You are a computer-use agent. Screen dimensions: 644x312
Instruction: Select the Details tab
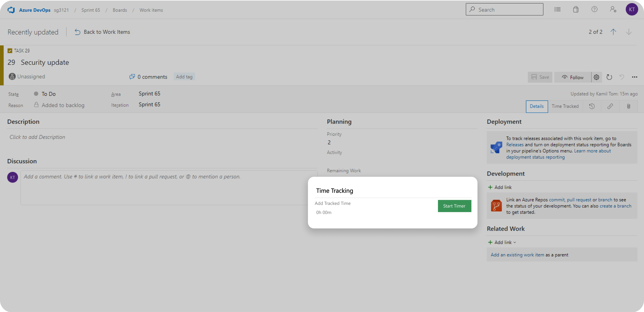pos(536,106)
